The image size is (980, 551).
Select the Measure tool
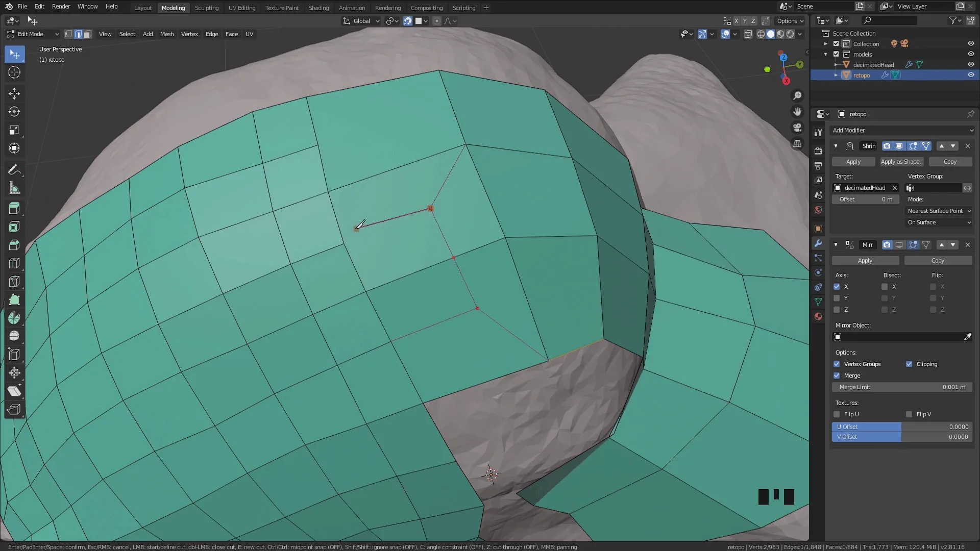click(x=14, y=188)
